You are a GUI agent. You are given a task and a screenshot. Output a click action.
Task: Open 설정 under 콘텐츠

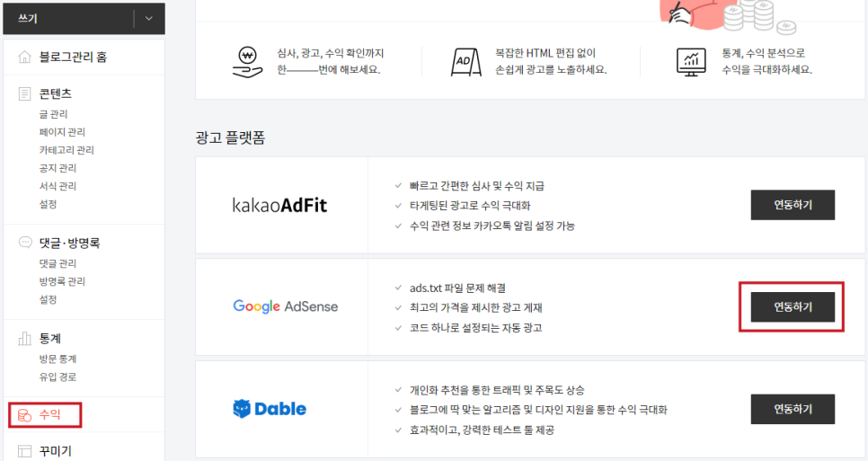(49, 204)
